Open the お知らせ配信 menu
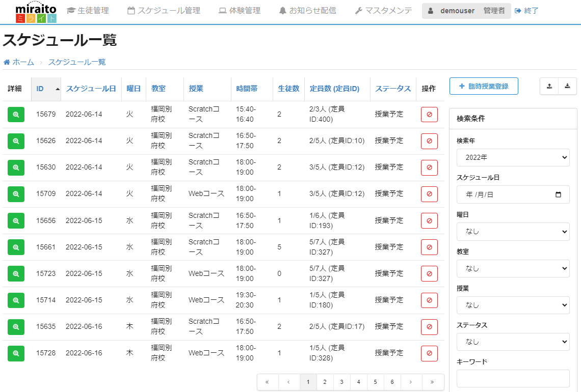The image size is (581, 392). [307, 11]
